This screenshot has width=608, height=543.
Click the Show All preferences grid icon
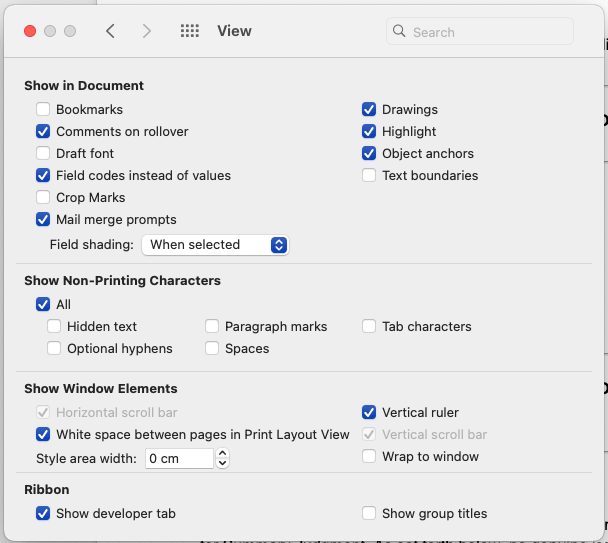(190, 31)
